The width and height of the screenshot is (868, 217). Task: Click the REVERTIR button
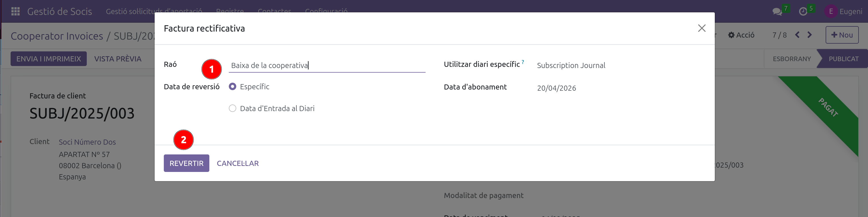[x=186, y=163]
